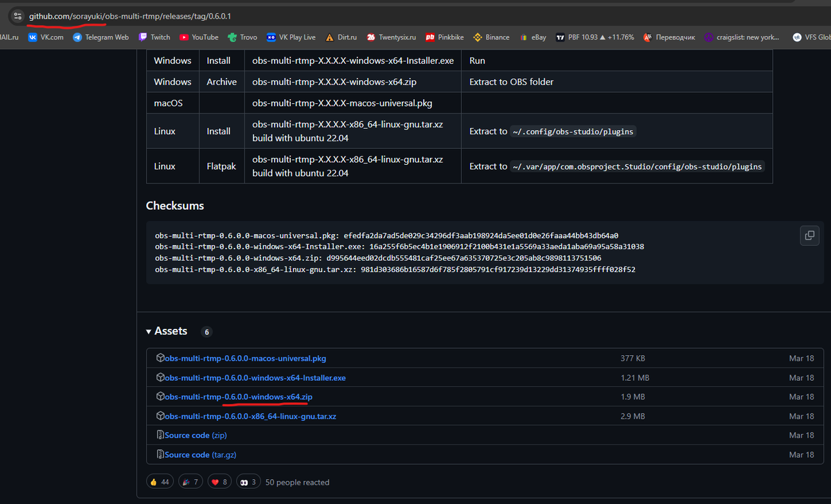Image resolution: width=831 pixels, height=504 pixels.
Task: Click the ~/.var/app/com.obsproject.Studio plugins path
Action: pyautogui.click(x=638, y=166)
